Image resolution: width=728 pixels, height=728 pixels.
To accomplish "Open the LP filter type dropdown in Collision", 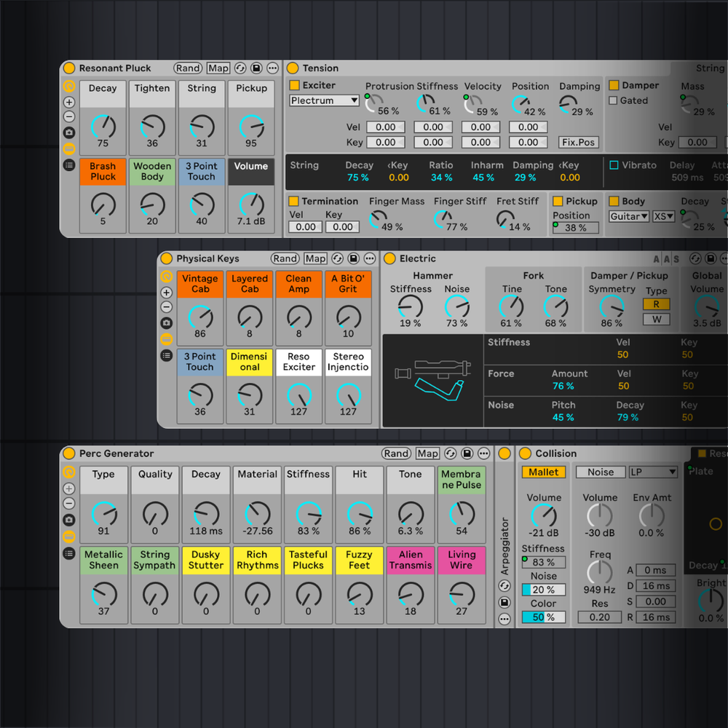I will pyautogui.click(x=653, y=471).
